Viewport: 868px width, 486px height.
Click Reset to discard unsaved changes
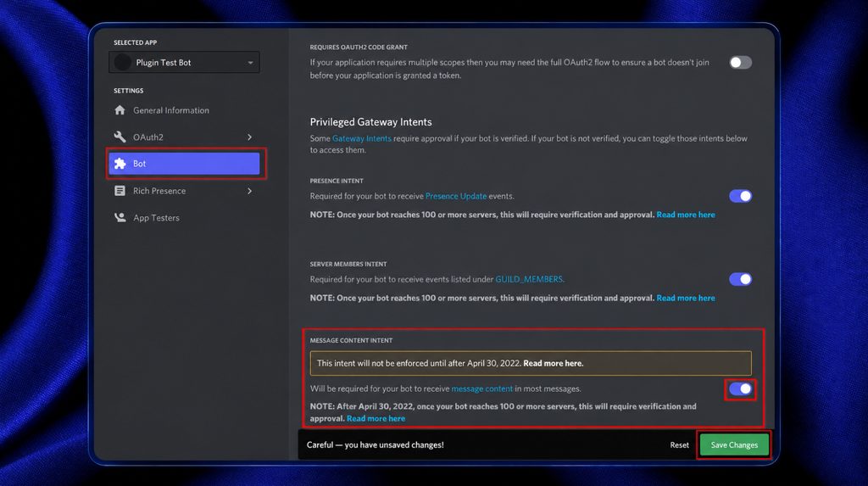pyautogui.click(x=679, y=445)
